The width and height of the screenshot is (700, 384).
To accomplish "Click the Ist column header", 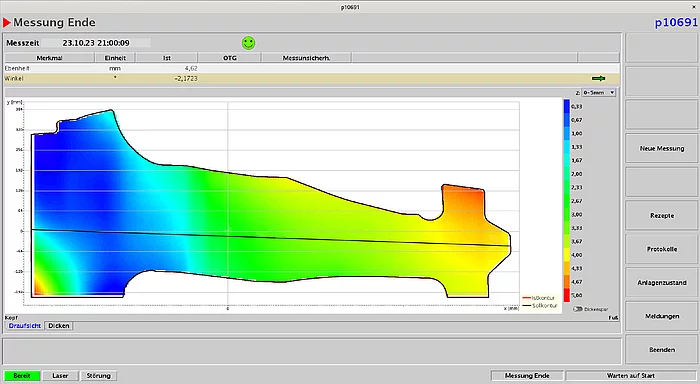I will (x=167, y=58).
